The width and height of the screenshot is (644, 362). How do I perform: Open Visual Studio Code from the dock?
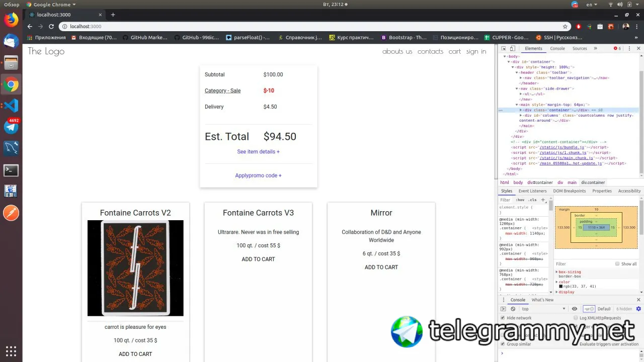11,106
